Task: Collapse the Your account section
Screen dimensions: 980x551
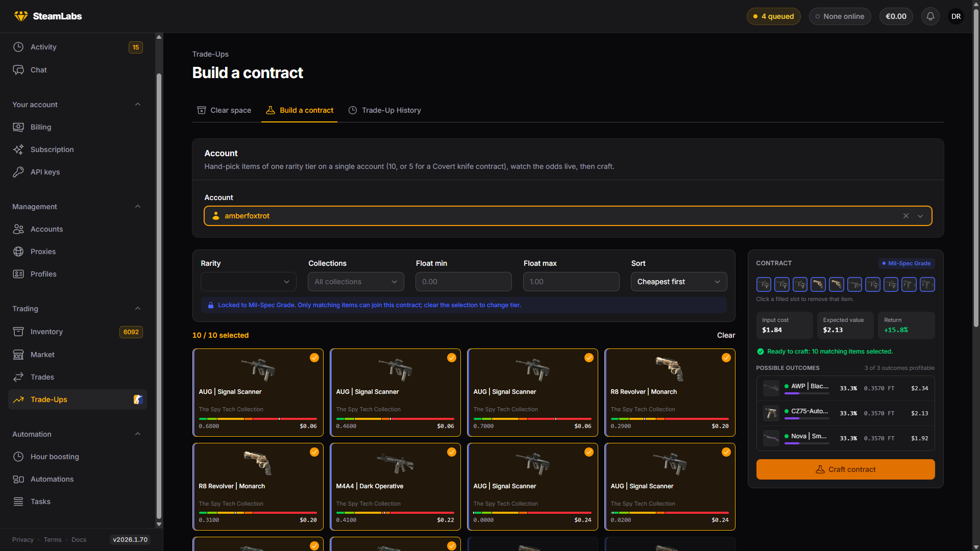Action: (x=137, y=105)
